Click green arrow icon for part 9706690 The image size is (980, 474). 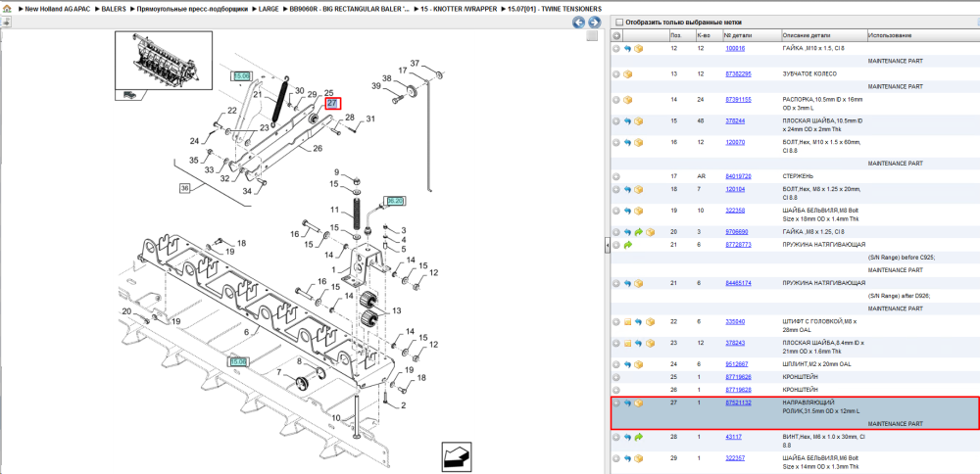coord(639,232)
